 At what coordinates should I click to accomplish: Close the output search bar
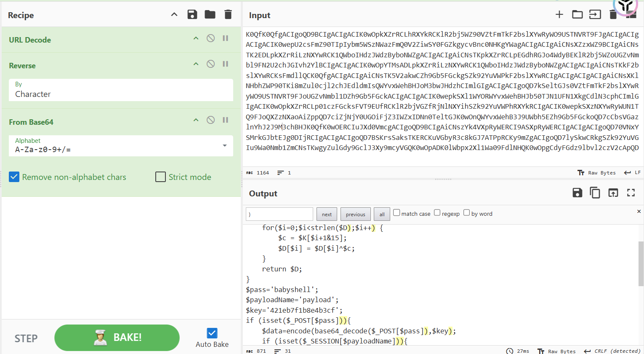(639, 211)
